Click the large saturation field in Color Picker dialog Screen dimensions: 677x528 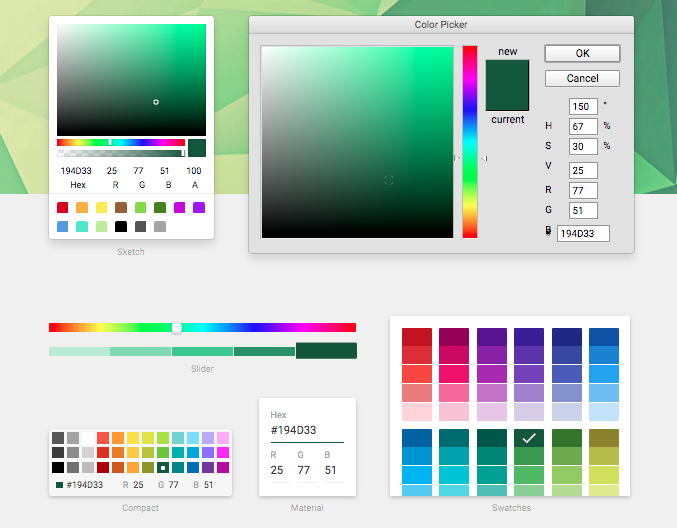coord(357,142)
